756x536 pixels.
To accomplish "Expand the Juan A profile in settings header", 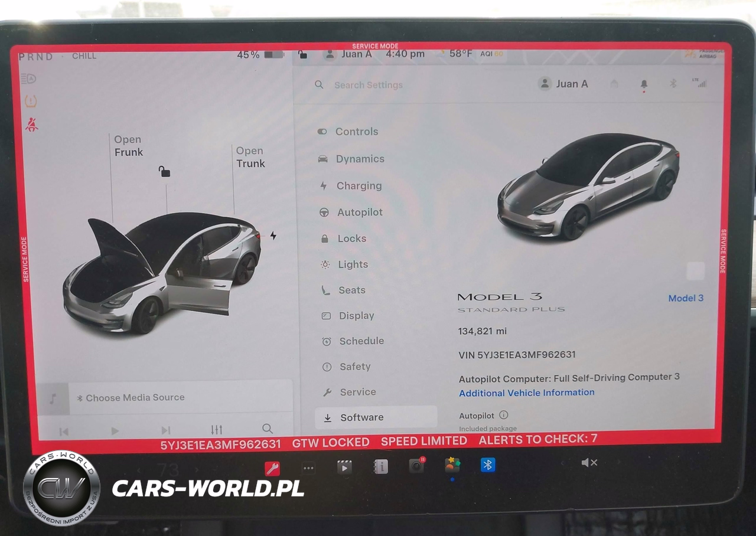I will tap(563, 84).
